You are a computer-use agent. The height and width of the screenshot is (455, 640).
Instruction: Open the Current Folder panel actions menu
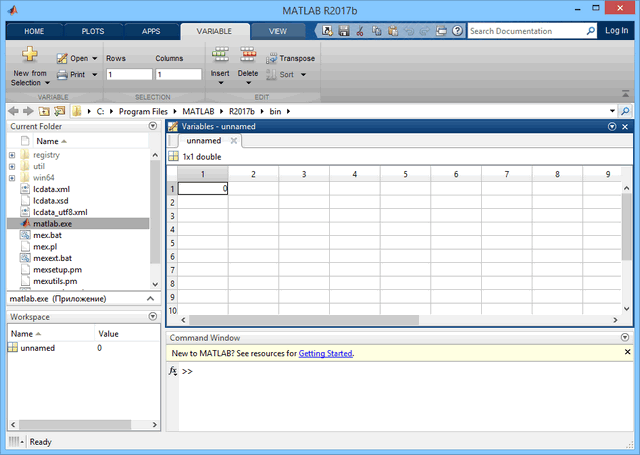152,127
